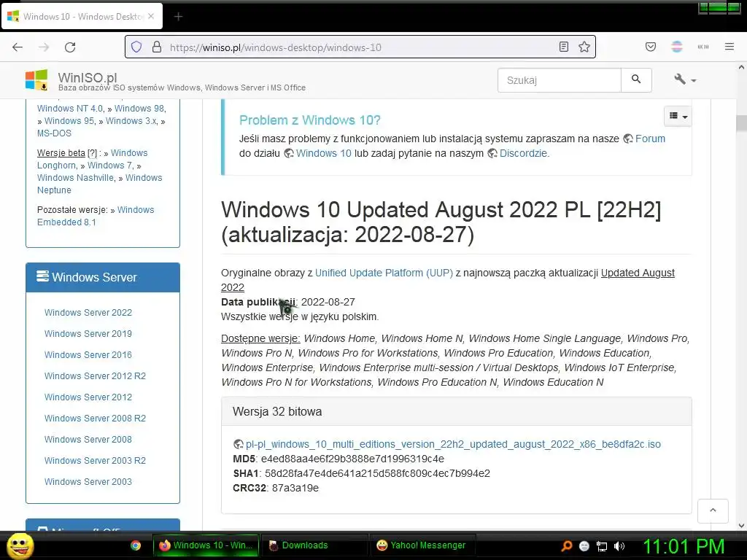Click the padlock site security icon
Image resolution: width=747 pixels, height=560 pixels.
tap(156, 47)
